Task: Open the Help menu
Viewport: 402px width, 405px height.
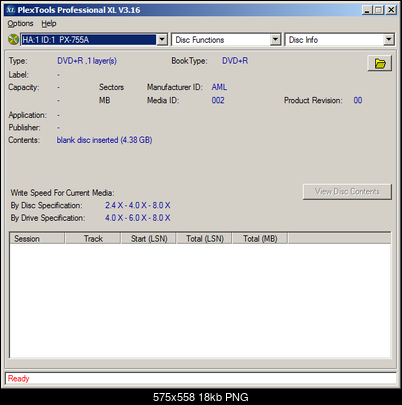Action: (x=49, y=24)
